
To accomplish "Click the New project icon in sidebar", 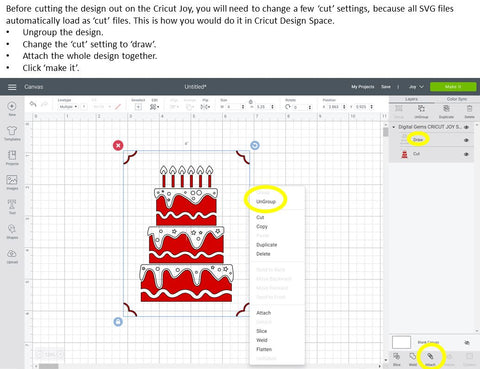I will click(x=12, y=106).
